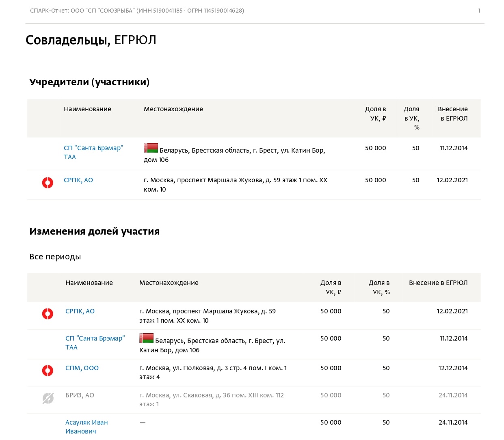Screen dimensions: 504x440
Task: Open the СРПК, АО link under Учредители (участники)
Action: [78, 180]
